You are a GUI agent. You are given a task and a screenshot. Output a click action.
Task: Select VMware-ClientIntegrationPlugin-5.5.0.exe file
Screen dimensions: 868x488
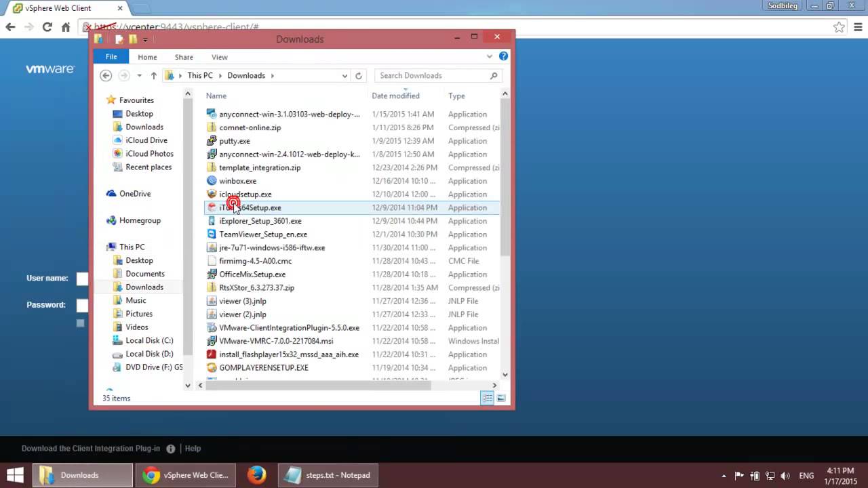pyautogui.click(x=289, y=328)
